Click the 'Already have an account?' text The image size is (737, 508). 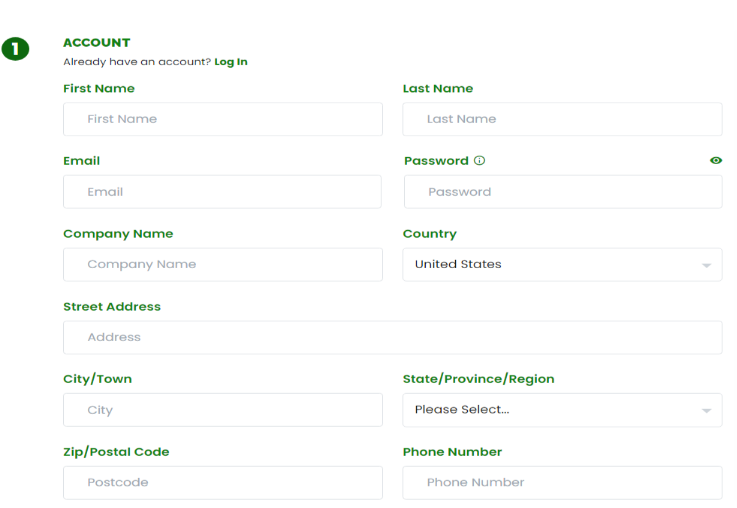tap(137, 62)
